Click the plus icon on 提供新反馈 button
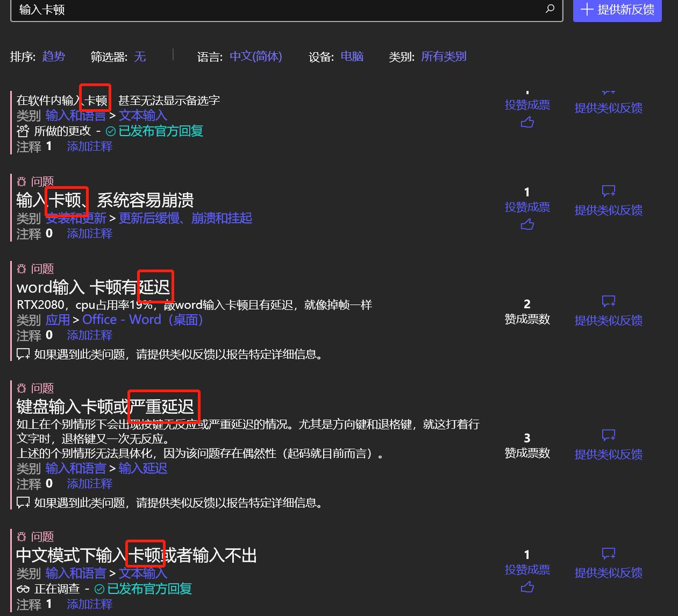The width and height of the screenshot is (678, 616). 587,10
